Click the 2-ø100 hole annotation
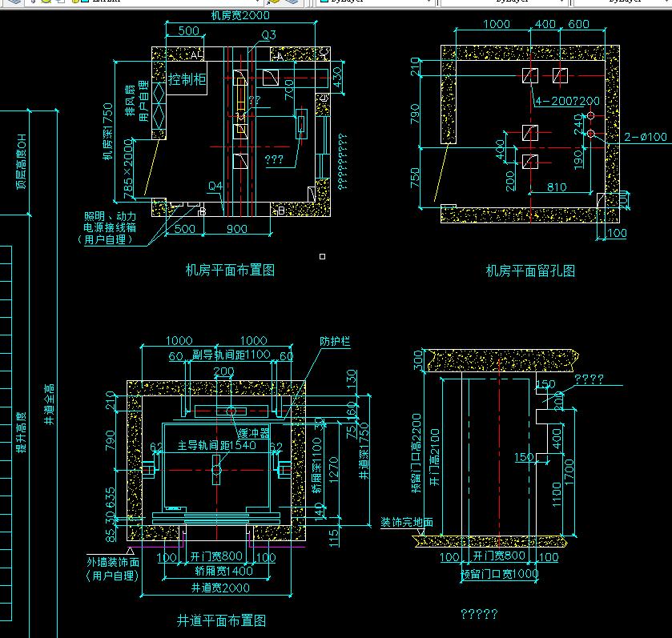 tap(646, 137)
